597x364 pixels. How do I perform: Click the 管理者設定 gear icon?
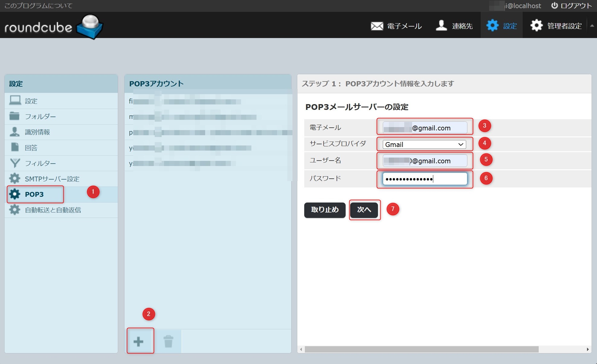pyautogui.click(x=537, y=26)
